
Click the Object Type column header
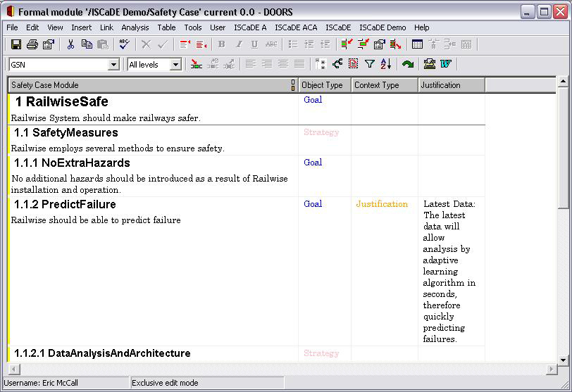tap(325, 85)
